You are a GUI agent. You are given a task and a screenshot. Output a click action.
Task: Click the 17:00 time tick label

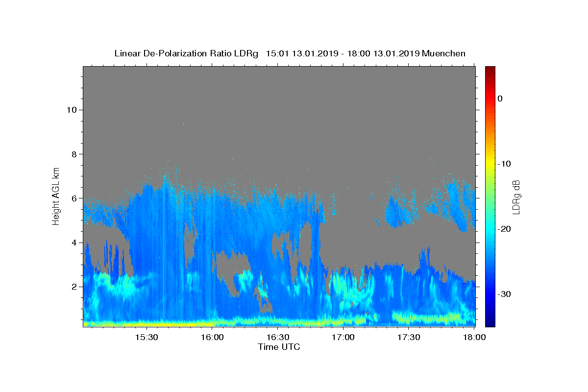point(343,338)
